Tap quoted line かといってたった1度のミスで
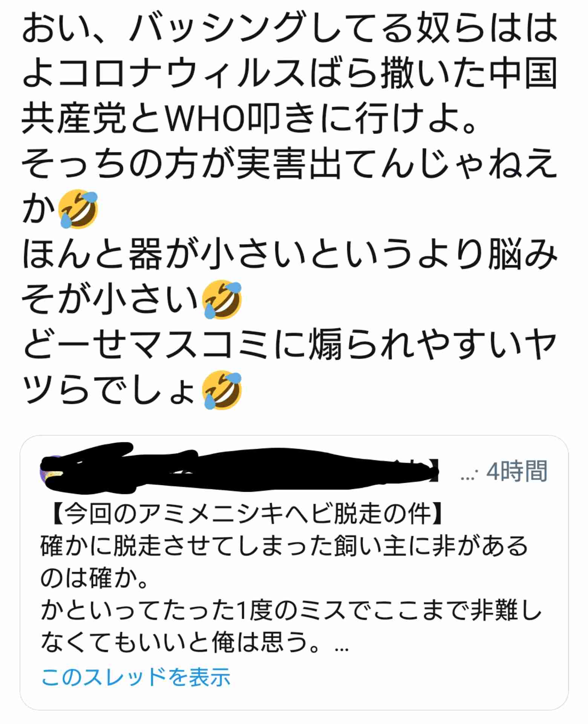588x724 pixels. pos(291,610)
